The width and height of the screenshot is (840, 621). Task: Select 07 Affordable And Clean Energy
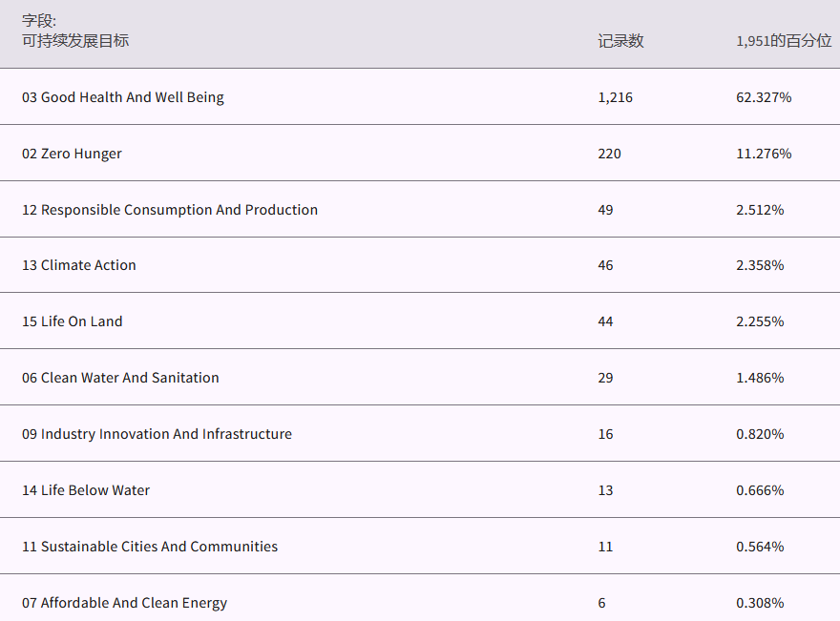[124, 603]
